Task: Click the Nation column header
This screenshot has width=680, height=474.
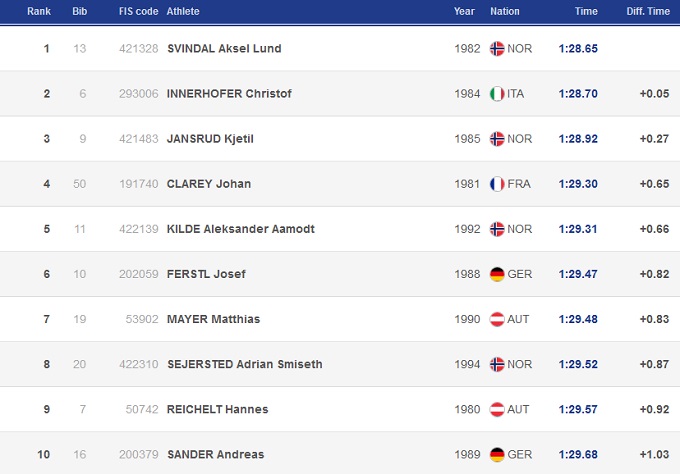Action: click(505, 12)
